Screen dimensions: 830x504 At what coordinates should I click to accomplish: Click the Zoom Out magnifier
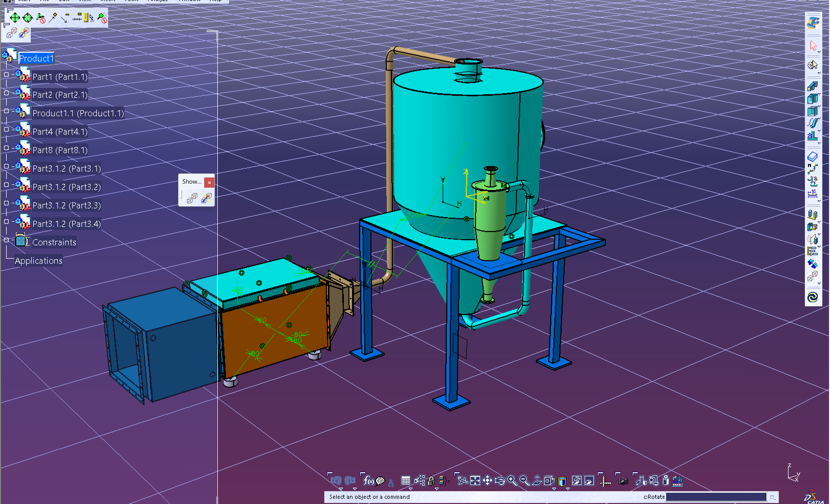[x=524, y=480]
